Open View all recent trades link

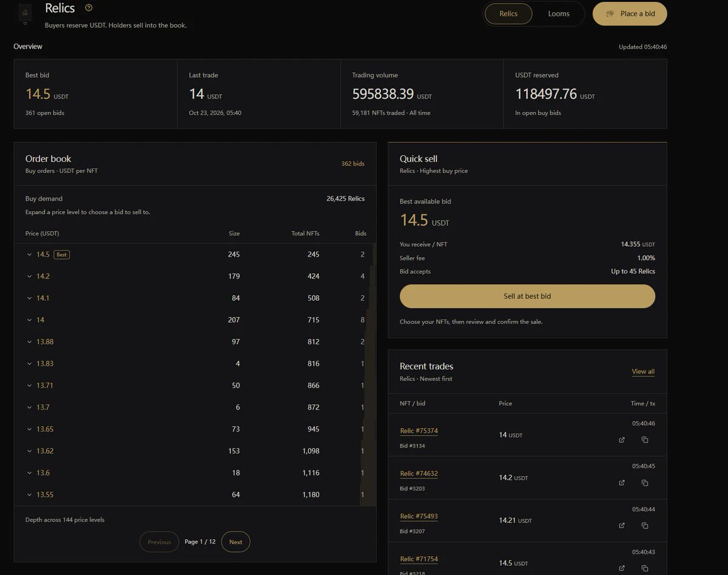pos(643,372)
